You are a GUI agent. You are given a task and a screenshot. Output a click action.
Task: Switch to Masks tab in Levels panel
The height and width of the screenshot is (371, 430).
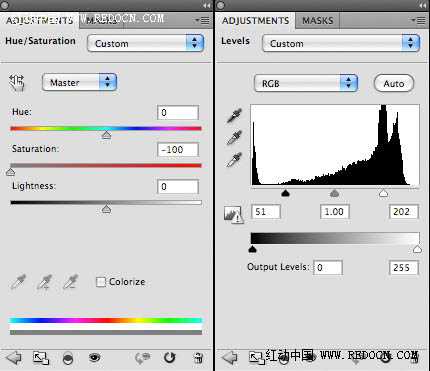317,21
